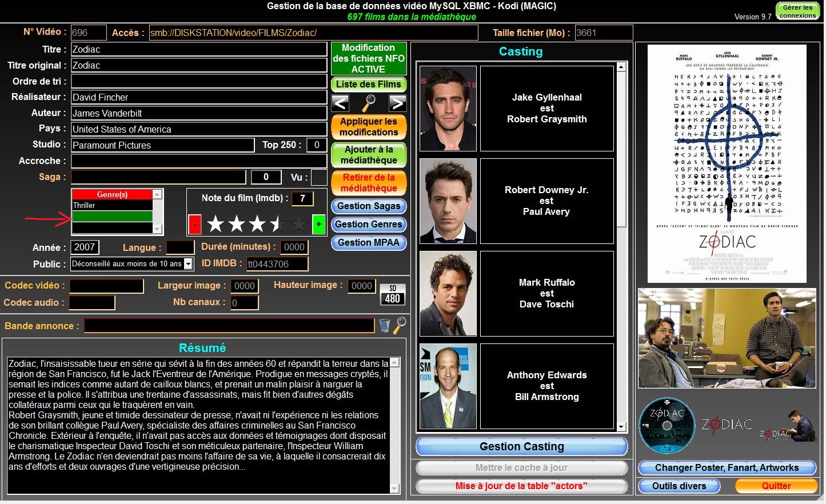
Task: Click the Zodiac logo artwork
Action: tap(727, 425)
